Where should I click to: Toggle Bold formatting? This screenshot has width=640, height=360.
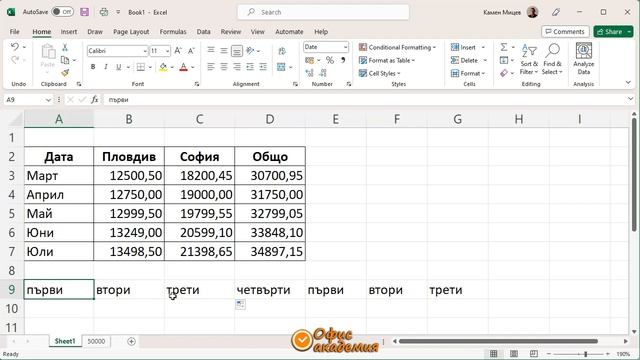click(93, 67)
